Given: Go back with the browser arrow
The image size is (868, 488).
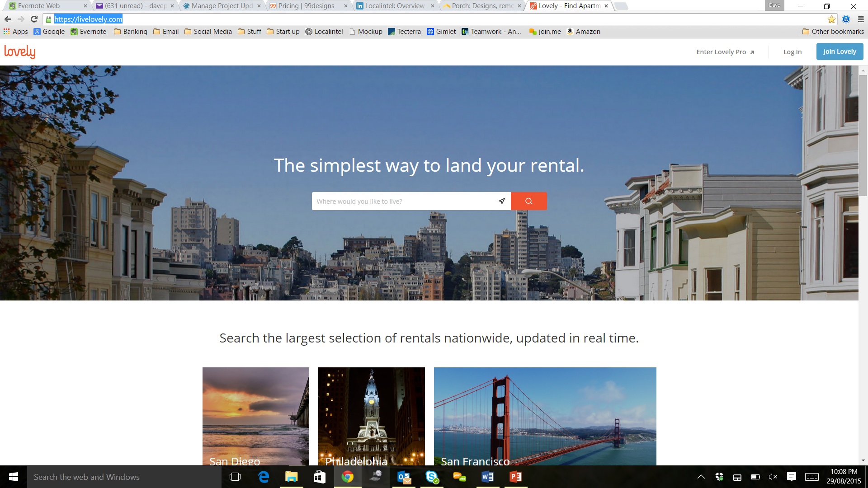Looking at the screenshot, I should tap(8, 19).
